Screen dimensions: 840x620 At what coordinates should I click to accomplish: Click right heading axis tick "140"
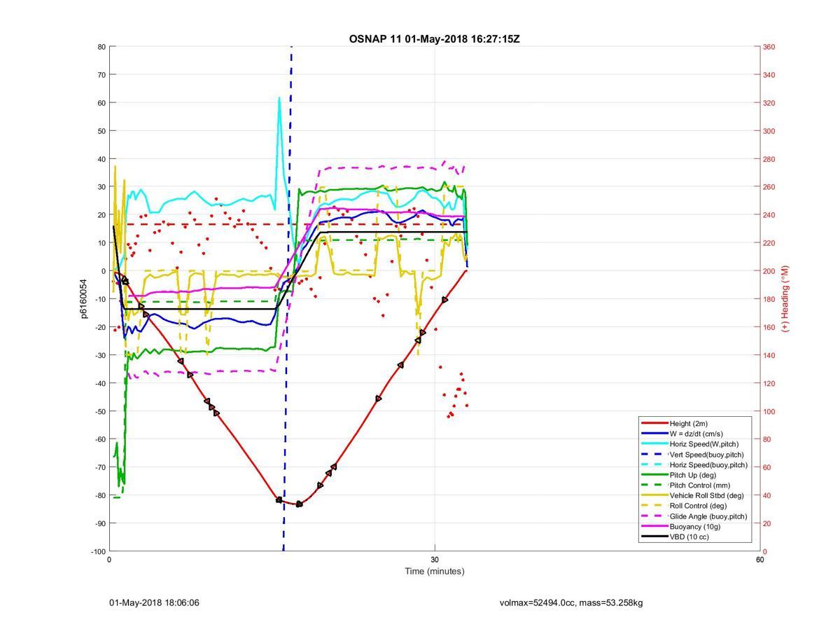(x=769, y=355)
